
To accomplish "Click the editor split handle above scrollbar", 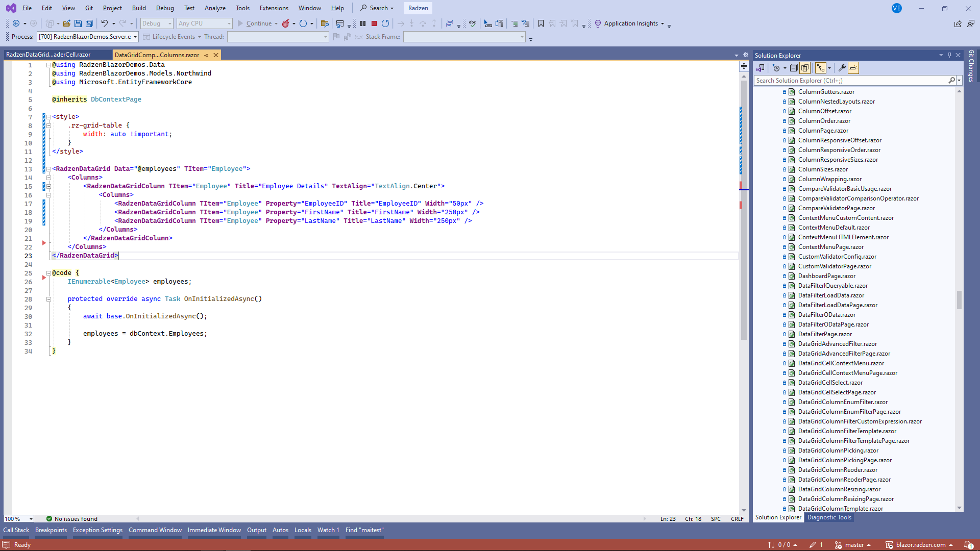I will coord(744,66).
